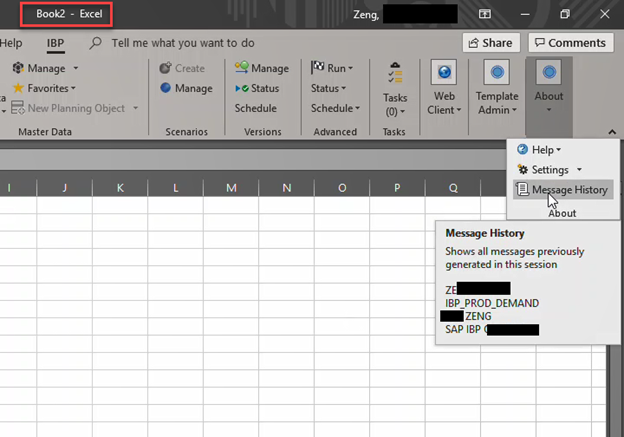Select column K header
This screenshot has height=437, width=624.
click(x=120, y=188)
